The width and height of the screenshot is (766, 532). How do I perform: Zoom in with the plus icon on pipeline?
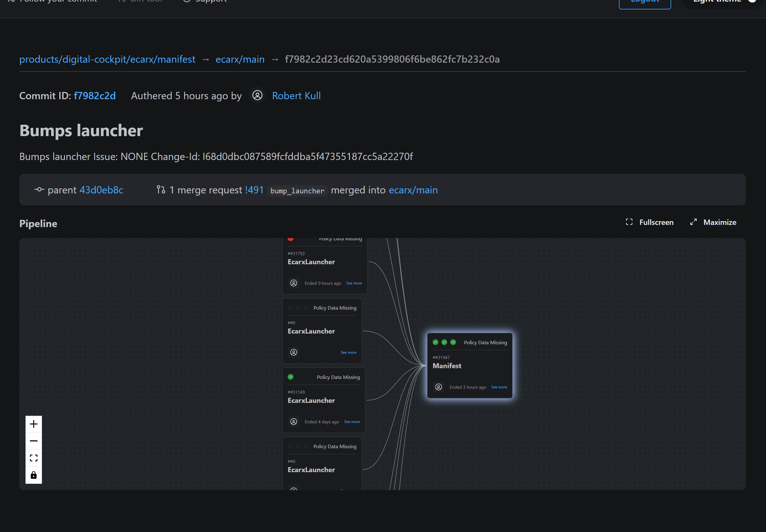tap(34, 424)
